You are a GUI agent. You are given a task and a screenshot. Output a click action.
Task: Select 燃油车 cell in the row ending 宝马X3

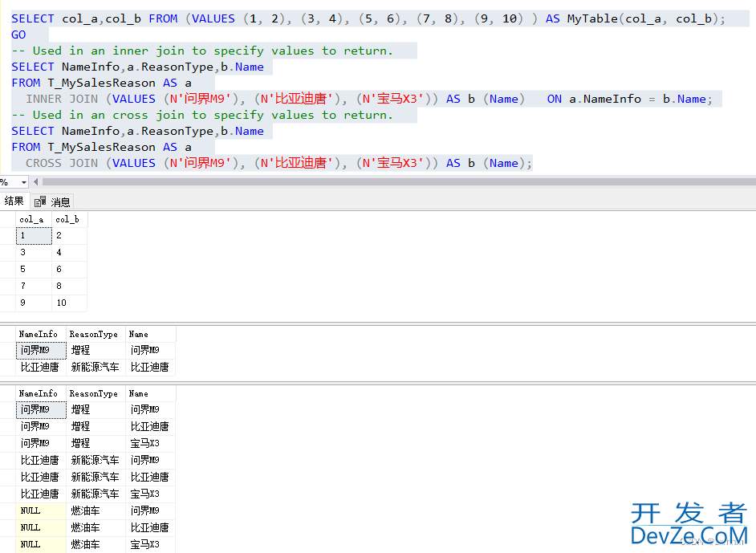(x=96, y=545)
